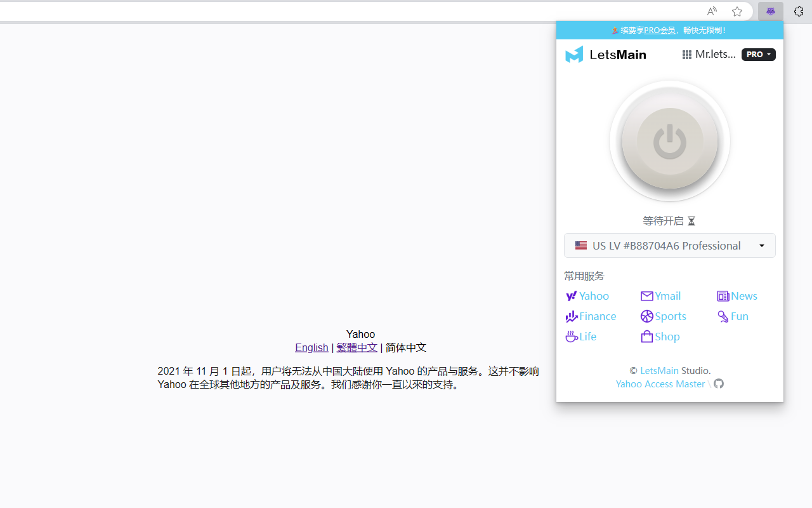Open the Yahoo service link
Viewport: 812px width, 508px height.
tap(587, 296)
